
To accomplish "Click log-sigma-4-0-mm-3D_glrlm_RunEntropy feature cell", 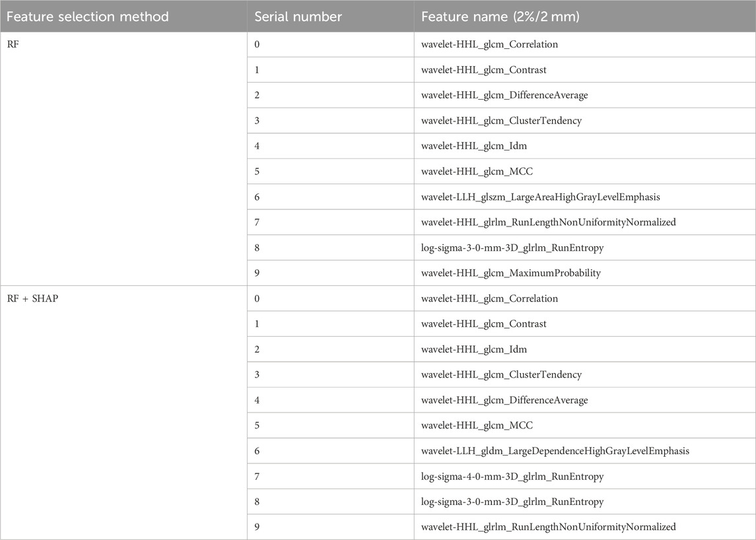I will click(585, 477).
